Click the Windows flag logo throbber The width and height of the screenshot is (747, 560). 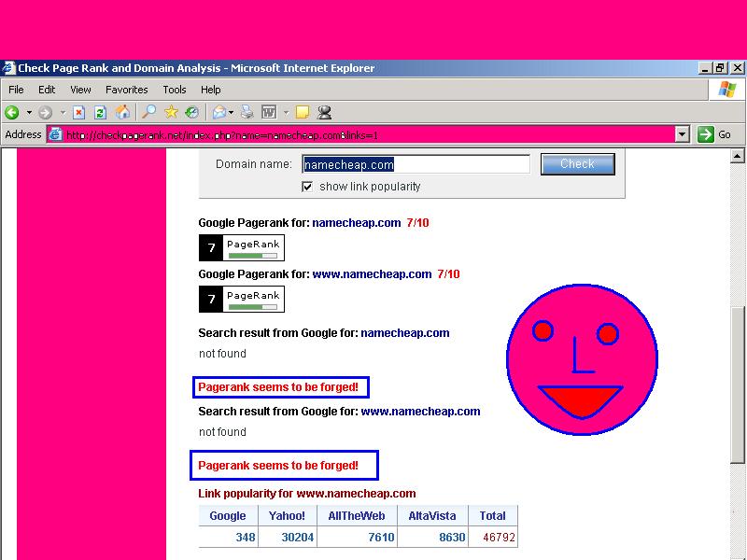click(727, 89)
